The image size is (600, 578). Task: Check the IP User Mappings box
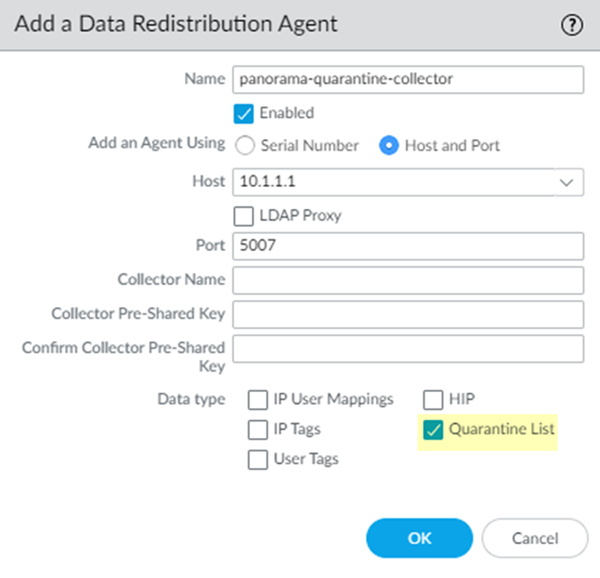(257, 399)
